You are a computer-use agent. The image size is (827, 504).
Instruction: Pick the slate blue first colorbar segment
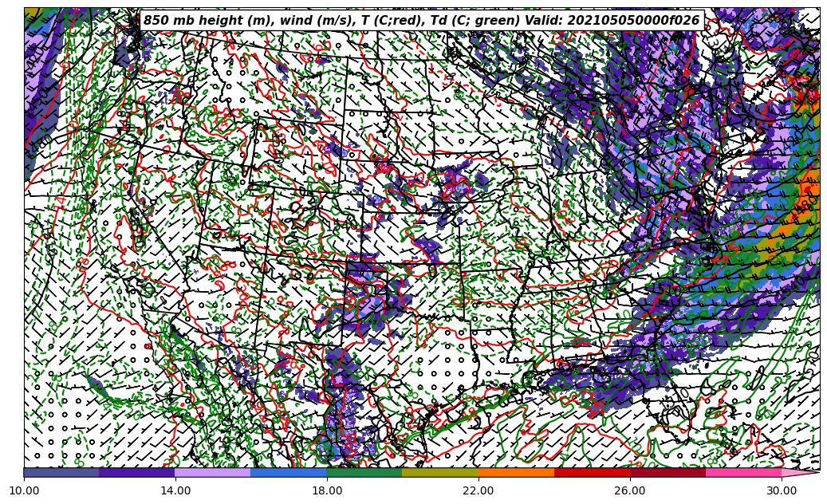click(x=61, y=472)
